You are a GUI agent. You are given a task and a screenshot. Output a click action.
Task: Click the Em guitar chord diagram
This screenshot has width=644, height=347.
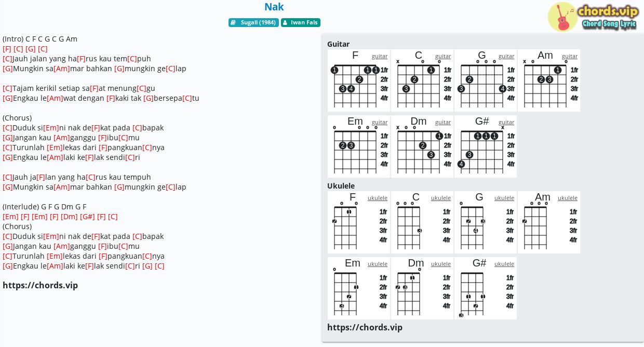point(359,146)
